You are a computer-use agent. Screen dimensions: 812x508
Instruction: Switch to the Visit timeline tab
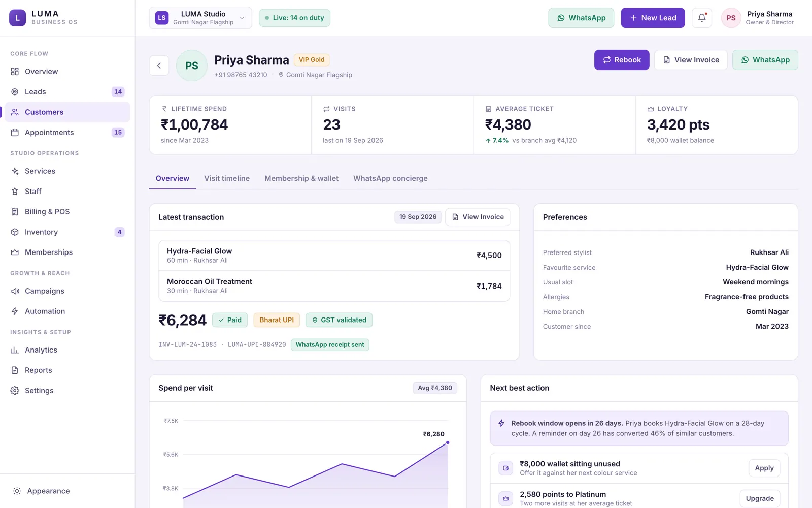click(x=227, y=178)
